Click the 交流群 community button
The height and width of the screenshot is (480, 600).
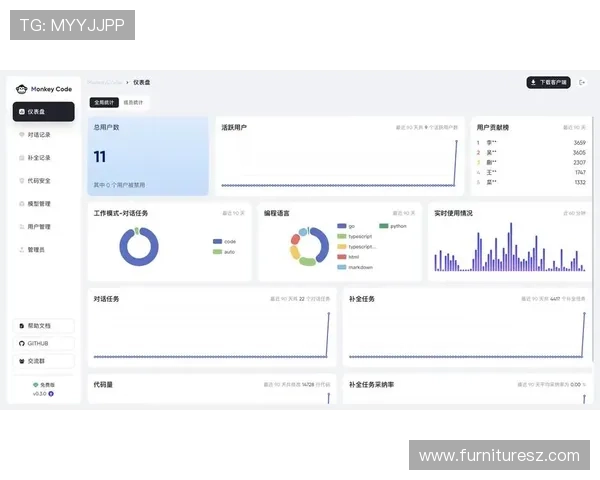[x=44, y=361]
